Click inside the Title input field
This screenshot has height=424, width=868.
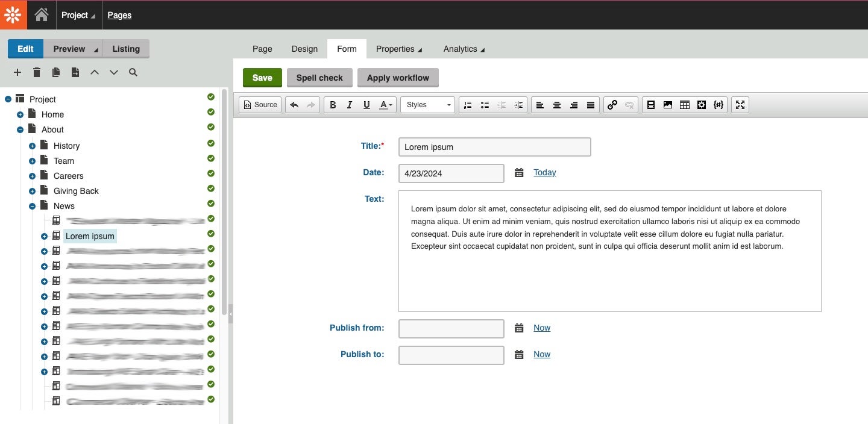pyautogui.click(x=494, y=146)
